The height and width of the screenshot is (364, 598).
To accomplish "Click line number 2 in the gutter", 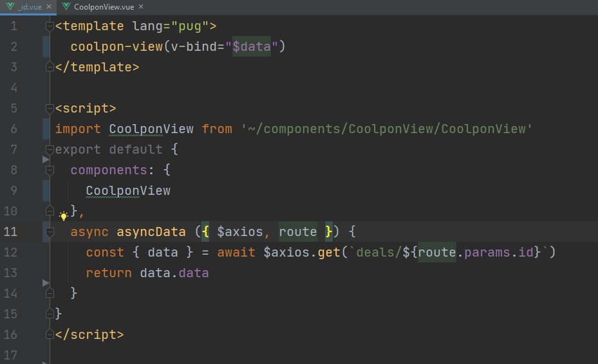I will [x=14, y=46].
